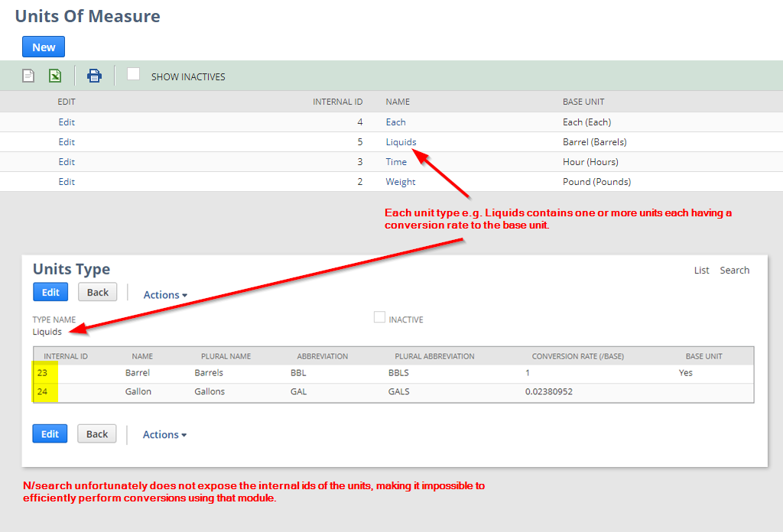
Task: Sort by Base Unit column in top list
Action: (583, 102)
